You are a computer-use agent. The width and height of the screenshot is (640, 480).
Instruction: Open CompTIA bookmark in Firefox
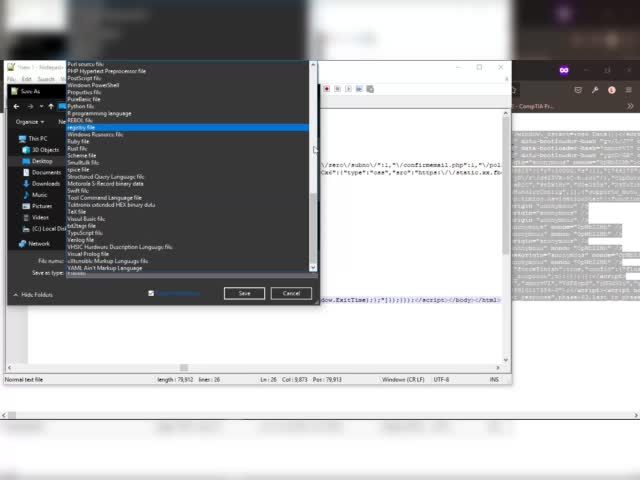pyautogui.click(x=536, y=106)
